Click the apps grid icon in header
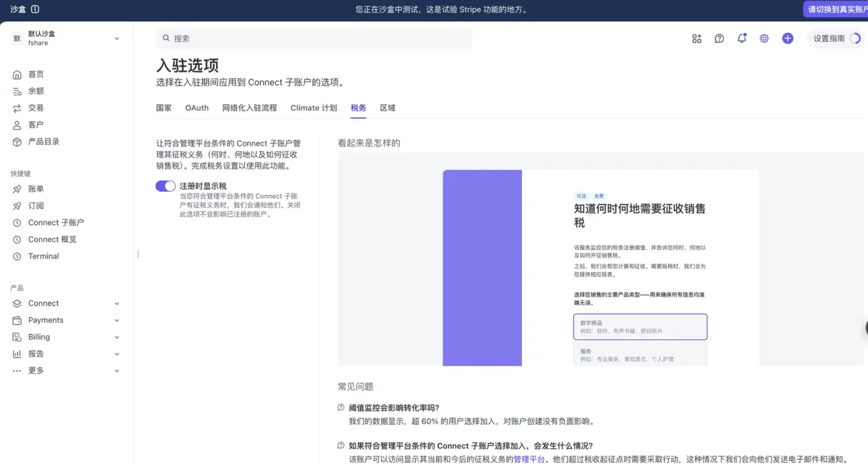The width and height of the screenshot is (868, 470). (x=697, y=39)
